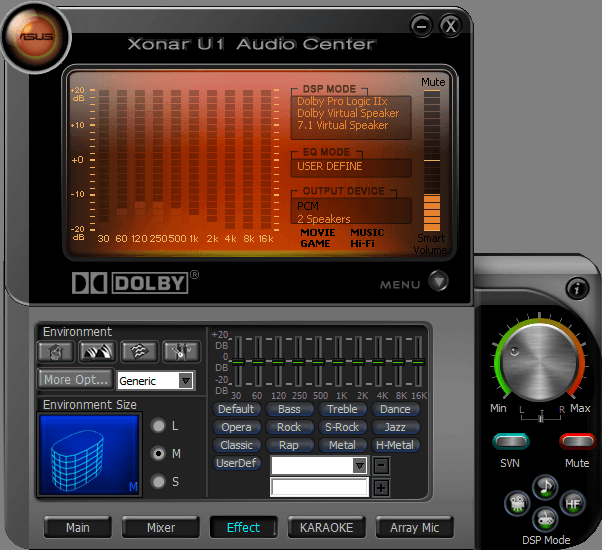Switch to the Array Mic tab

[x=415, y=528]
